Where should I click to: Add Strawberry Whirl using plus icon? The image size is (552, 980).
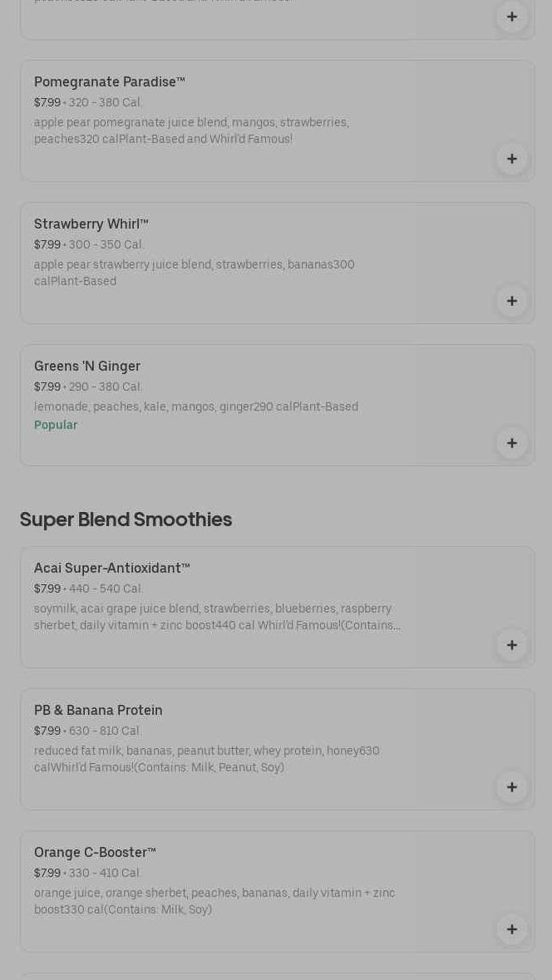[x=511, y=301]
